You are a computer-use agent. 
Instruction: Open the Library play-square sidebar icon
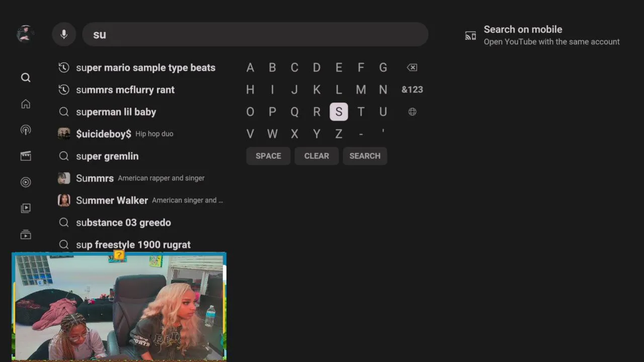pyautogui.click(x=26, y=208)
